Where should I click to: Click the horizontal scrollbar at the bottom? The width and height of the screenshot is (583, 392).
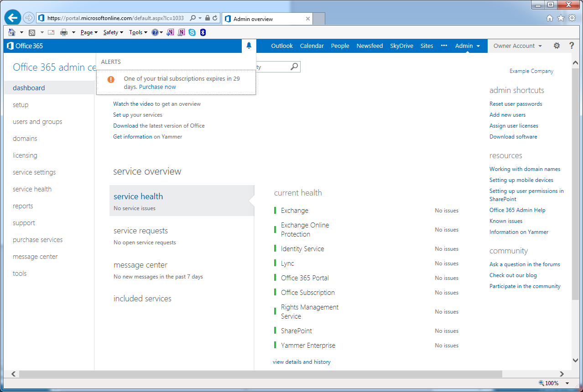(260, 374)
